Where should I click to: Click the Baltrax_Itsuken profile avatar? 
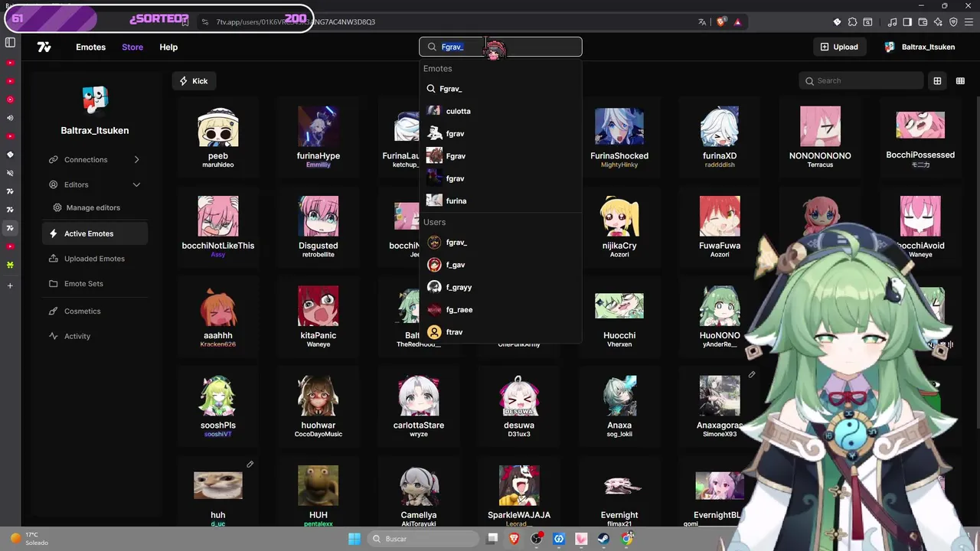coord(95,99)
